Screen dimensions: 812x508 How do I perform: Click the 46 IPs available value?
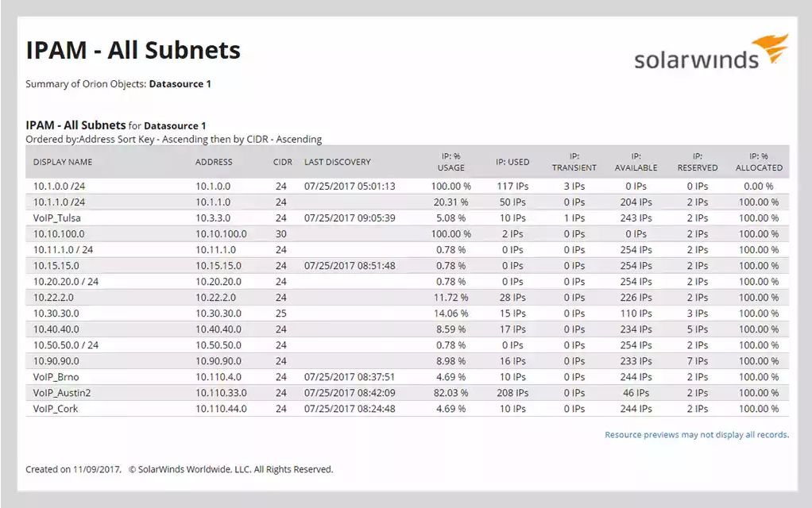636,393
